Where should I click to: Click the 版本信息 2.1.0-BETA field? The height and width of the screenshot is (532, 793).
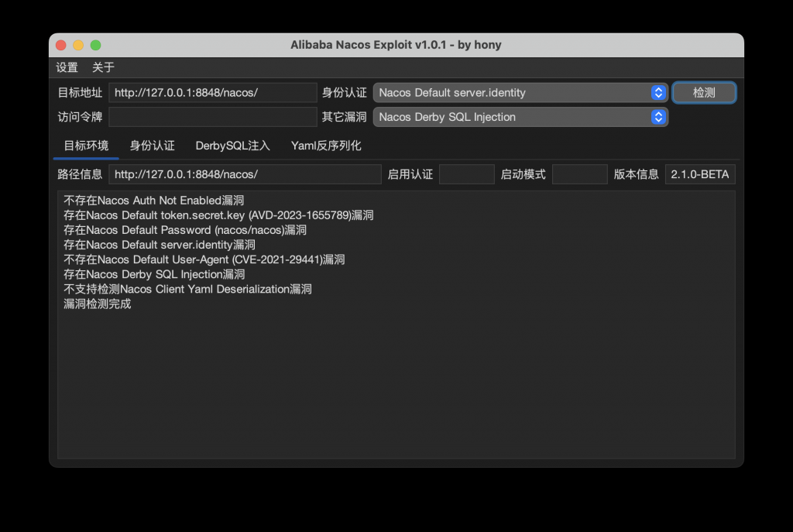point(700,174)
